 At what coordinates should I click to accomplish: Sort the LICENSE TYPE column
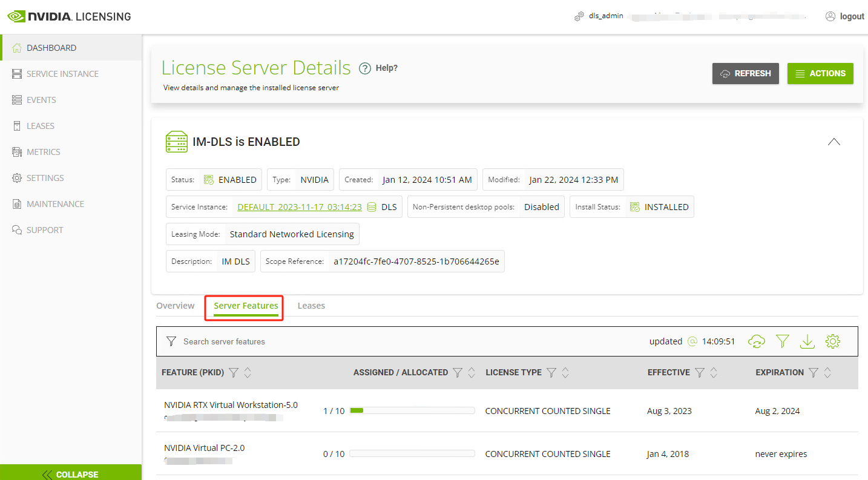[x=565, y=373]
